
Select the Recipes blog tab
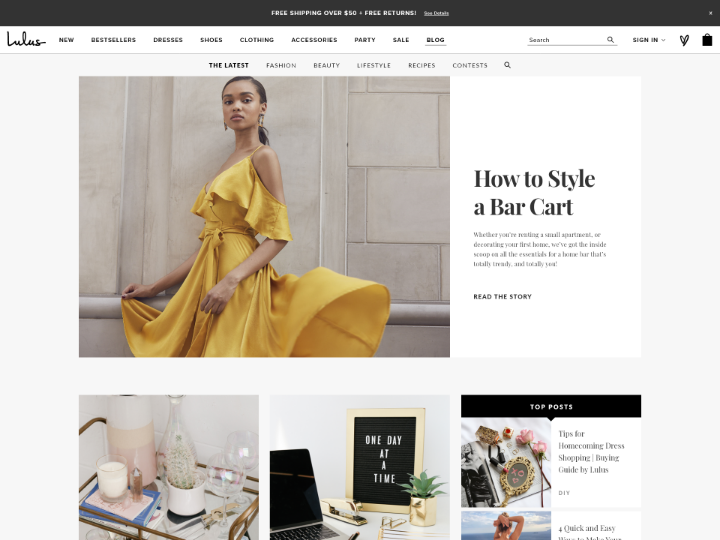coord(422,66)
